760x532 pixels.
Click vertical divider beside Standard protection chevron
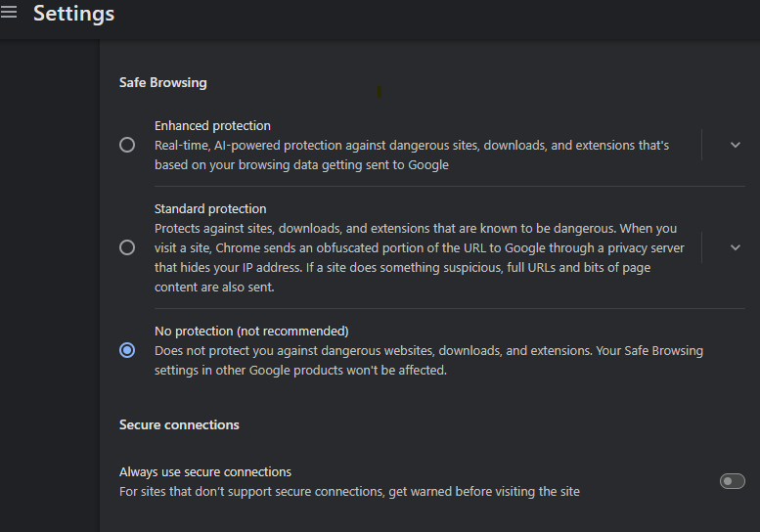[x=701, y=247]
